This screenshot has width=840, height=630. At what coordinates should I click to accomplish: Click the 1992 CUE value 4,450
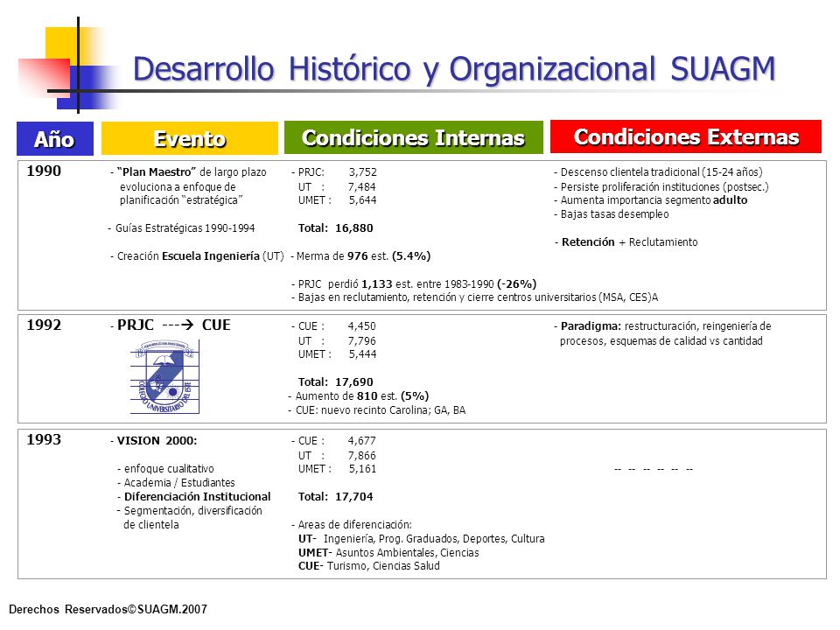click(361, 326)
